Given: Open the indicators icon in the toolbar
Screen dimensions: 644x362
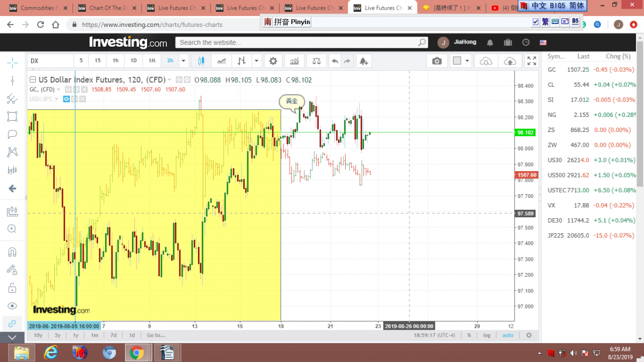Looking at the screenshot, I should 294,61.
